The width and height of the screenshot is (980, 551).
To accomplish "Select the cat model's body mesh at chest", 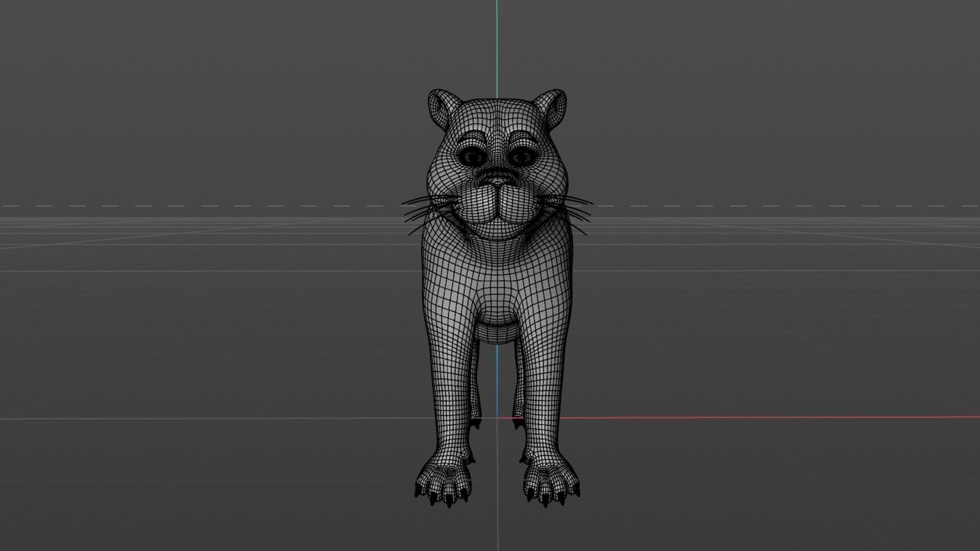I will click(498, 291).
